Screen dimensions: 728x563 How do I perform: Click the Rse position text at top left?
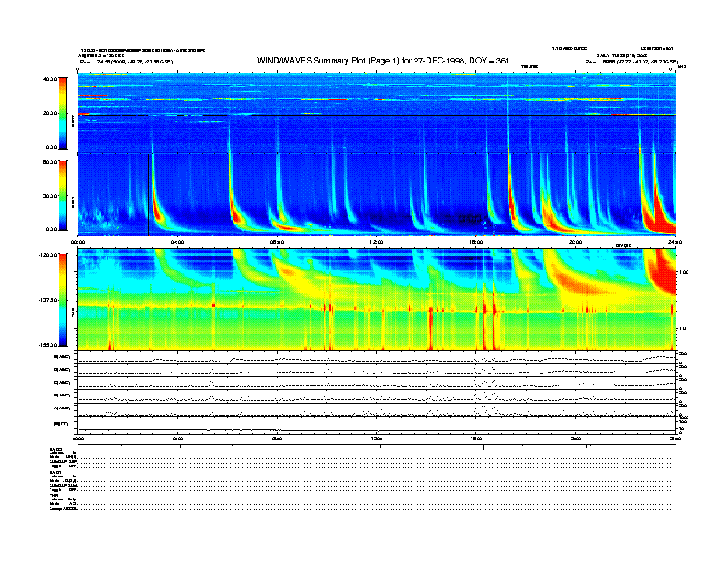[126, 62]
